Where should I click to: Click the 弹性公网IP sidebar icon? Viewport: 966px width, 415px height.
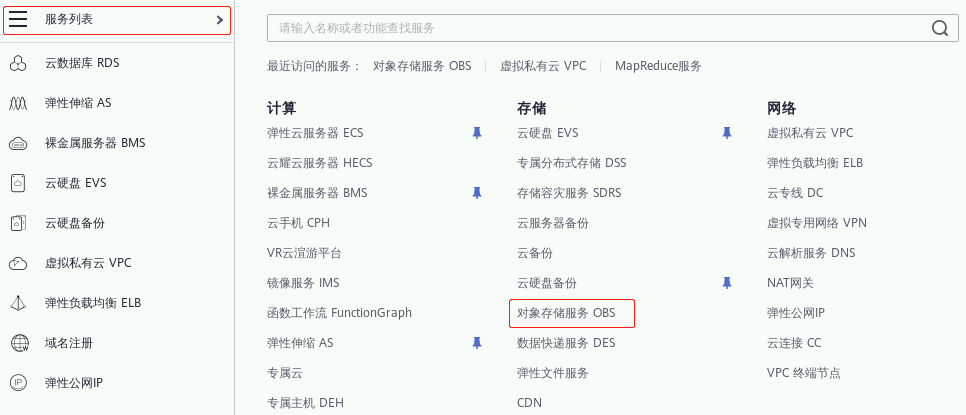[18, 383]
